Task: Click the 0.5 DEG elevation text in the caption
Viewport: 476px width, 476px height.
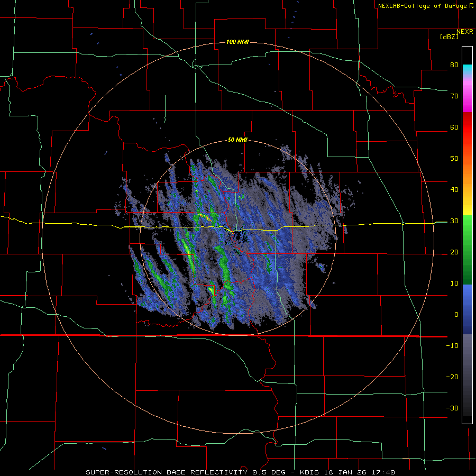Action: (x=269, y=472)
